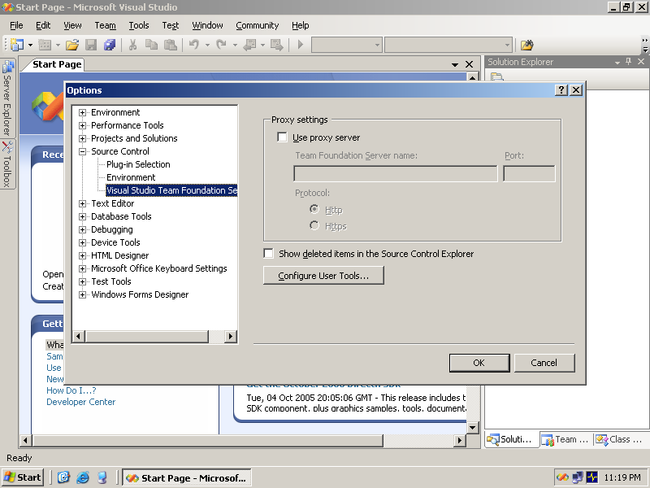This screenshot has height=488, width=650.
Task: Click Show Desktop quick launch icon
Action: pyautogui.click(x=63, y=478)
